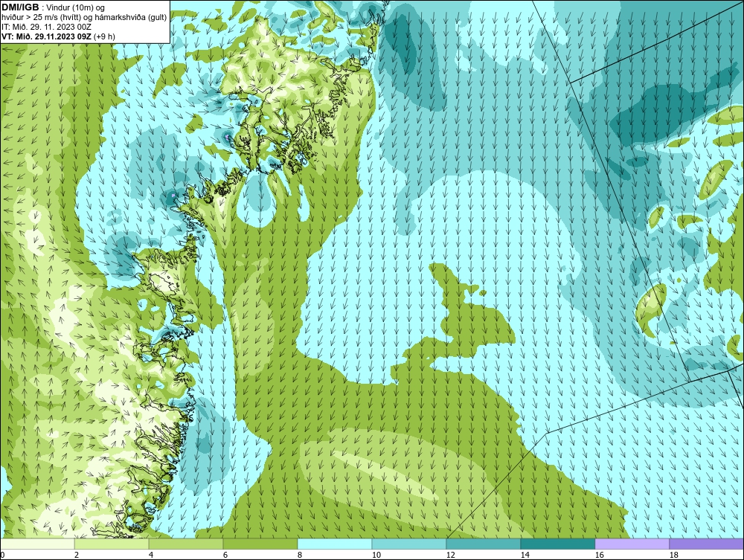Click the legend scale label '8'
The height and width of the screenshot is (560, 744).
point(299,555)
